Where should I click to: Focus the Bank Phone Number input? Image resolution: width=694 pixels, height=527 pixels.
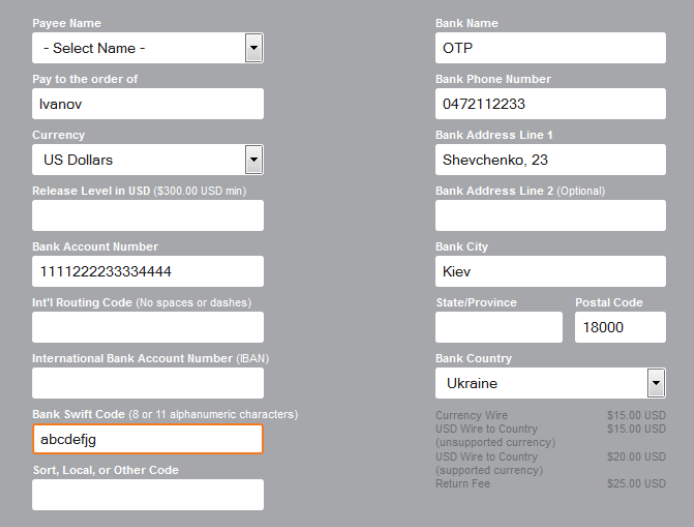click(x=550, y=103)
